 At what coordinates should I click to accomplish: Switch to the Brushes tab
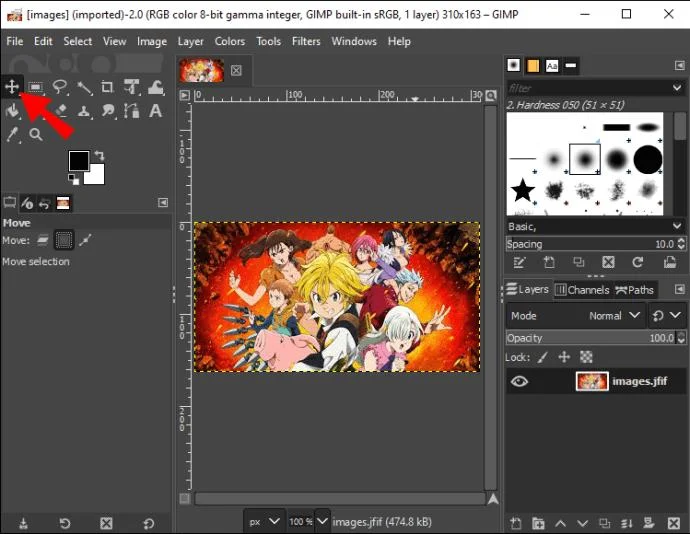coord(514,65)
